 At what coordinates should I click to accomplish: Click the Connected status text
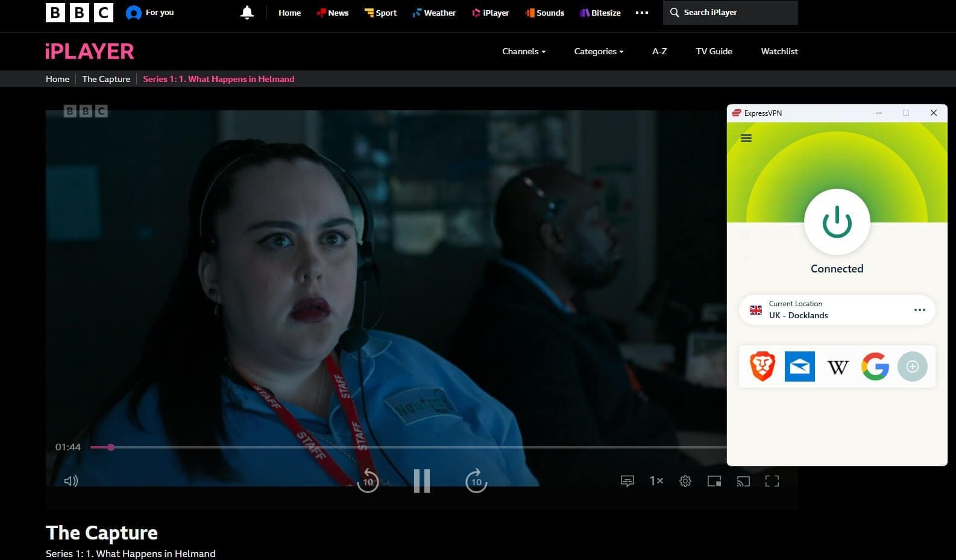pos(837,269)
